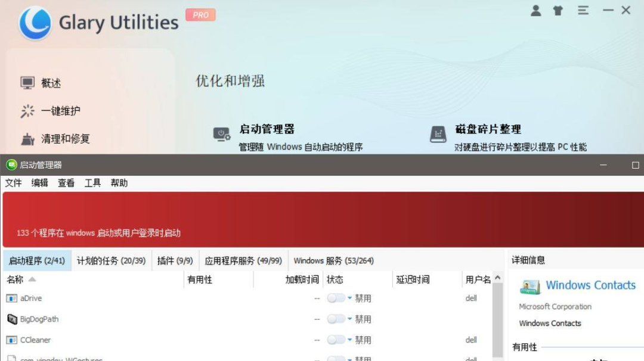
Task: Expand the CCleaner status dropdown arrow
Action: click(349, 340)
